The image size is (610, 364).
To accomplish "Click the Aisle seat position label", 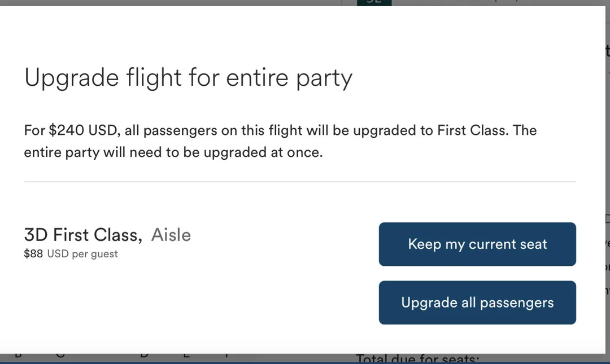I will (x=171, y=235).
